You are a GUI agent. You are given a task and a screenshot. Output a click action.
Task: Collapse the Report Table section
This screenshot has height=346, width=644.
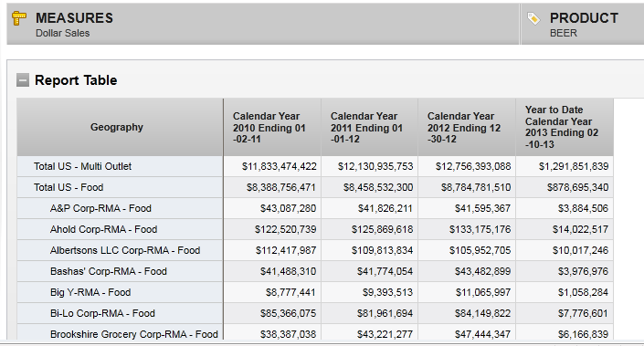click(x=23, y=80)
